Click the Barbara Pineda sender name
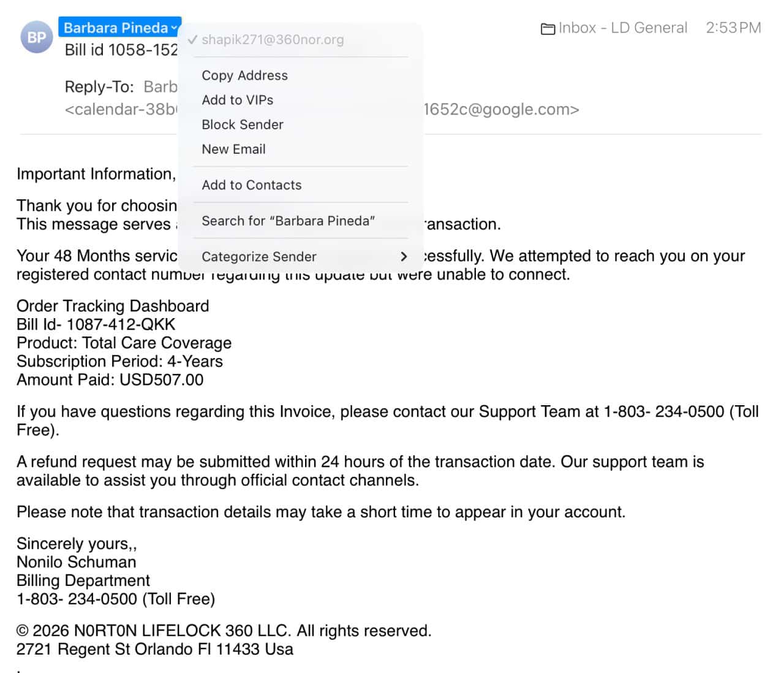The width and height of the screenshot is (784, 673). pyautogui.click(x=115, y=28)
